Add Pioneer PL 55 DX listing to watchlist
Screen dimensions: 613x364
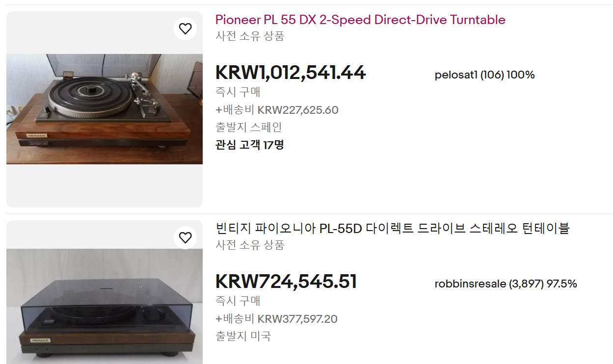pos(185,29)
